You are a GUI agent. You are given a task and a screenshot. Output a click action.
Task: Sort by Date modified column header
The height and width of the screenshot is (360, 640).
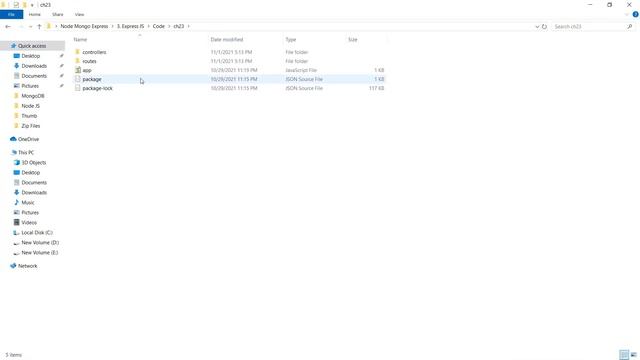(227, 40)
